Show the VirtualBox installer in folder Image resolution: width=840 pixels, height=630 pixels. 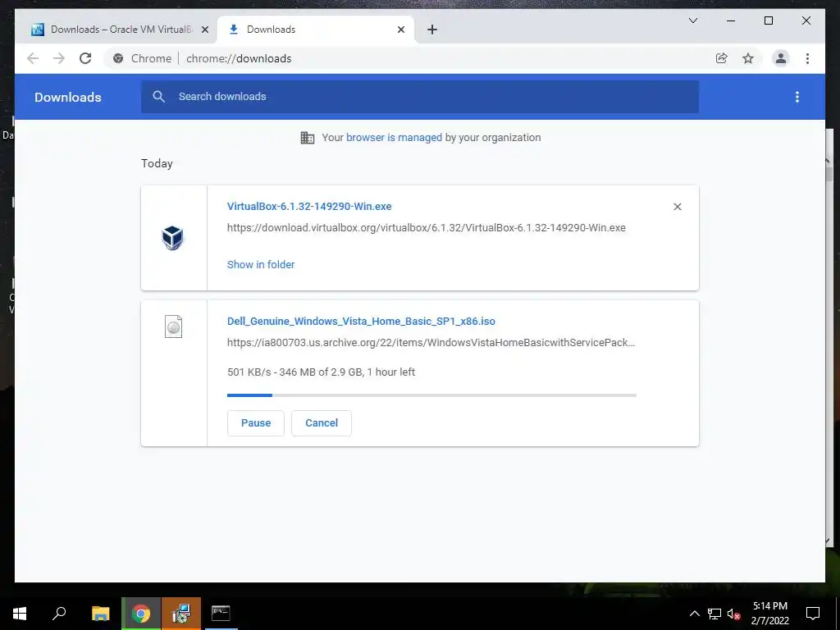260,265
